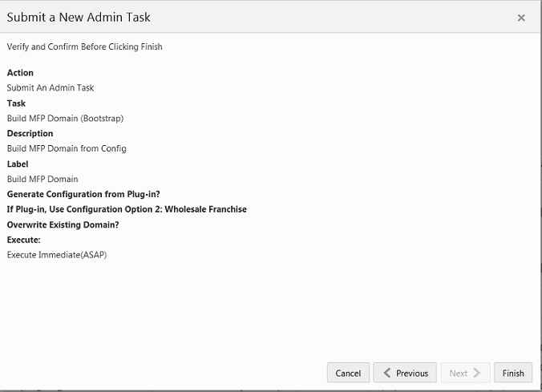The image size is (542, 392).
Task: Cancel the admin task submission
Action: coord(348,373)
